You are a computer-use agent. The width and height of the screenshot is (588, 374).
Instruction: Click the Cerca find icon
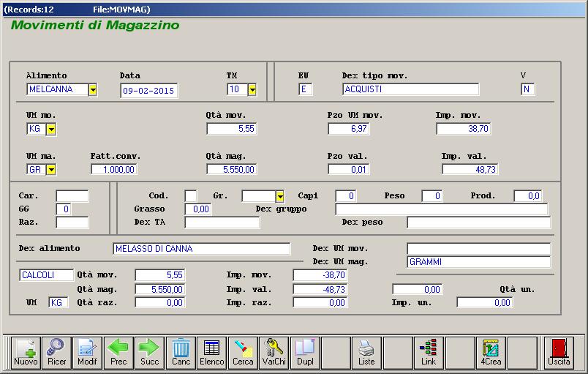[243, 353]
